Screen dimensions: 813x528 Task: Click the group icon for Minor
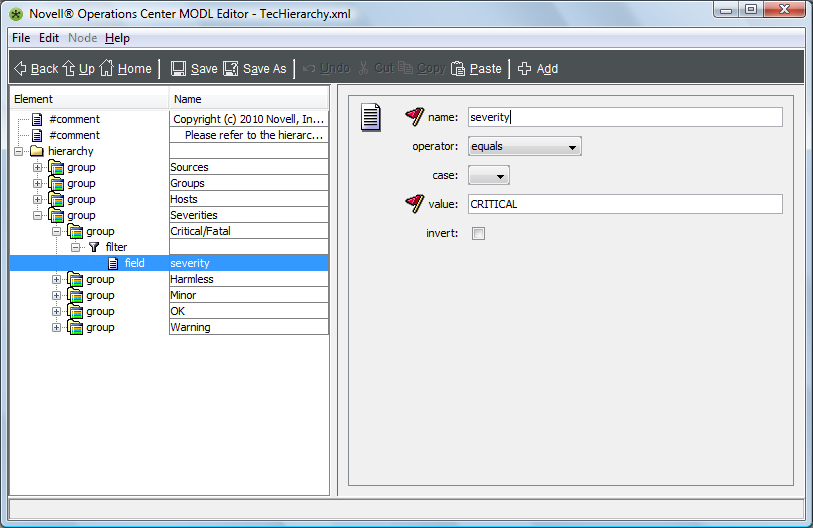pyautogui.click(x=75, y=296)
